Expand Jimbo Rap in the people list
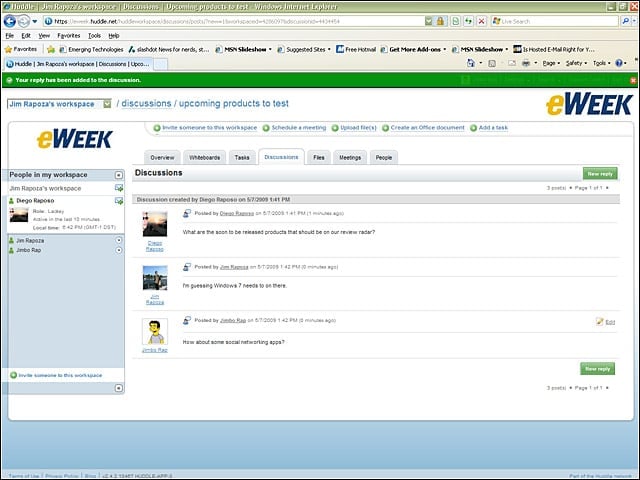The image size is (640, 480). click(119, 250)
